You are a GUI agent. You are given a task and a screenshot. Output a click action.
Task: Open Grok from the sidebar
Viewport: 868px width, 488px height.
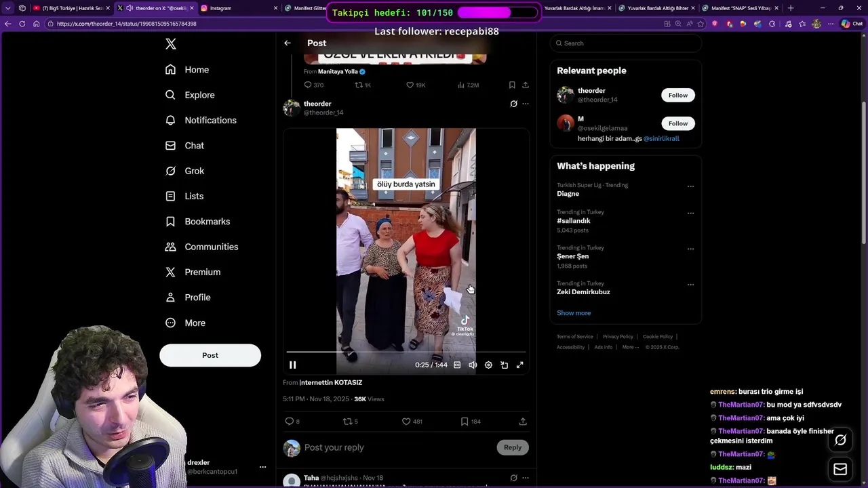tap(184, 171)
